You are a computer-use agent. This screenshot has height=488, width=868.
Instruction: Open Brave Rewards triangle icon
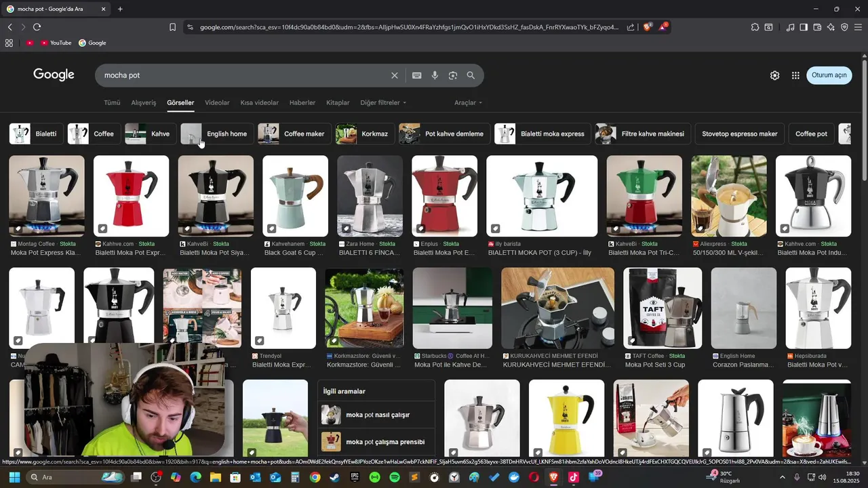tap(663, 27)
